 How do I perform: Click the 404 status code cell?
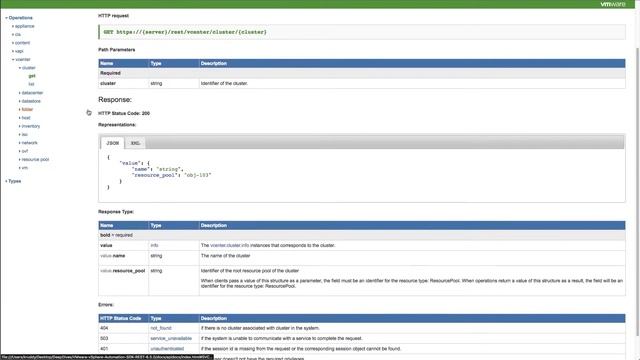click(123, 328)
